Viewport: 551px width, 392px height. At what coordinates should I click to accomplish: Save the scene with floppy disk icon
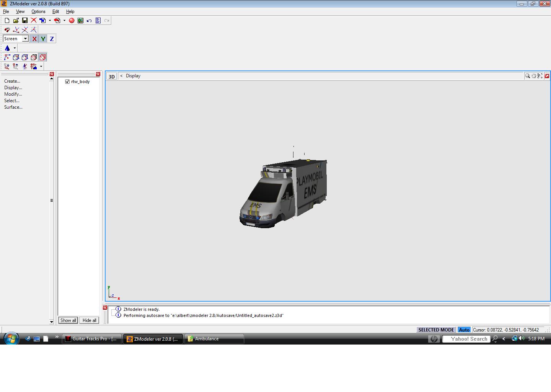(x=25, y=21)
